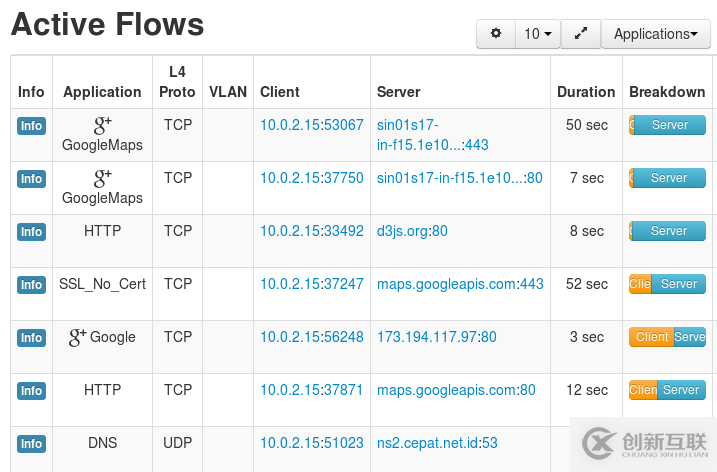Expand the Applications filter dropdown
Screen dimensions: 717x472
point(655,34)
